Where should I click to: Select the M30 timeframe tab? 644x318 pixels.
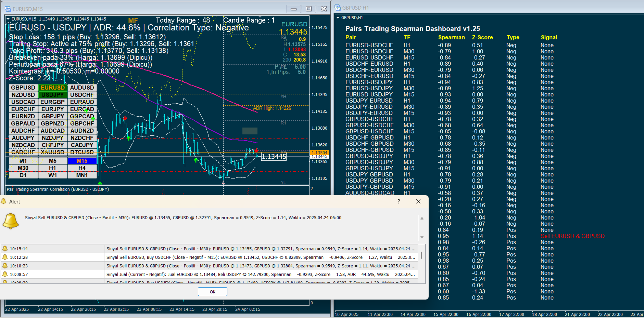23,168
